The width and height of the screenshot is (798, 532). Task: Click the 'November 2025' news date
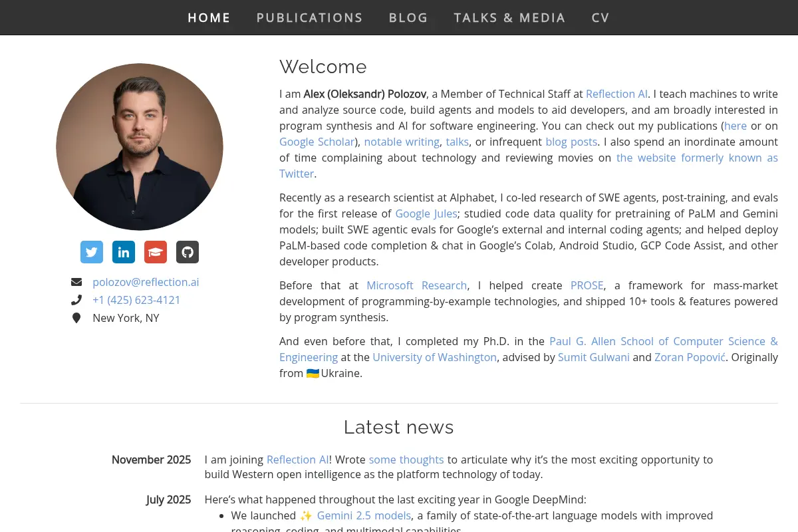tap(151, 460)
